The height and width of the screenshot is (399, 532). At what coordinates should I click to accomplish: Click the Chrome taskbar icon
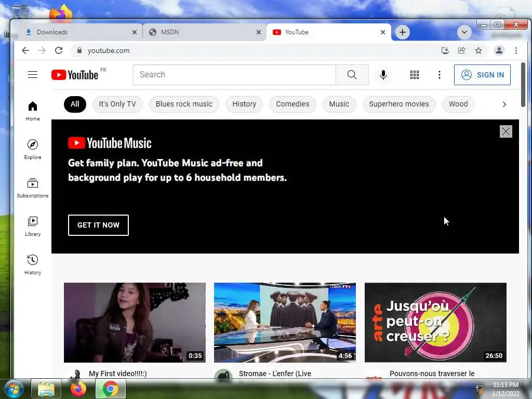111,389
